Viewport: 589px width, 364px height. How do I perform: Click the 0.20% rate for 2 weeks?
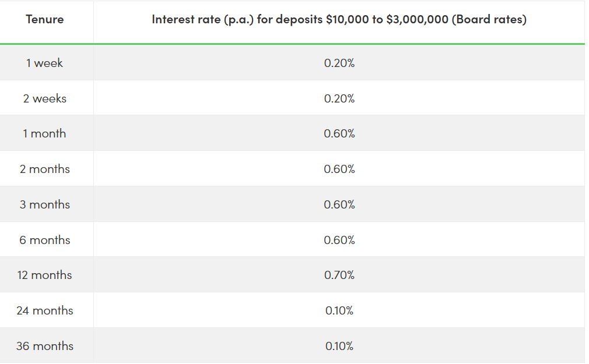coord(339,98)
